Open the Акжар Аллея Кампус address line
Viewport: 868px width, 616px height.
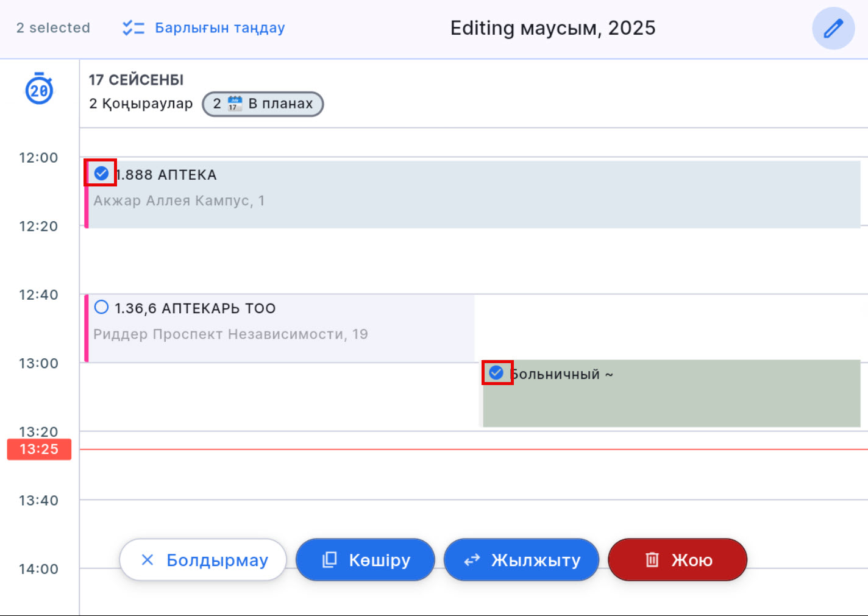click(x=179, y=200)
